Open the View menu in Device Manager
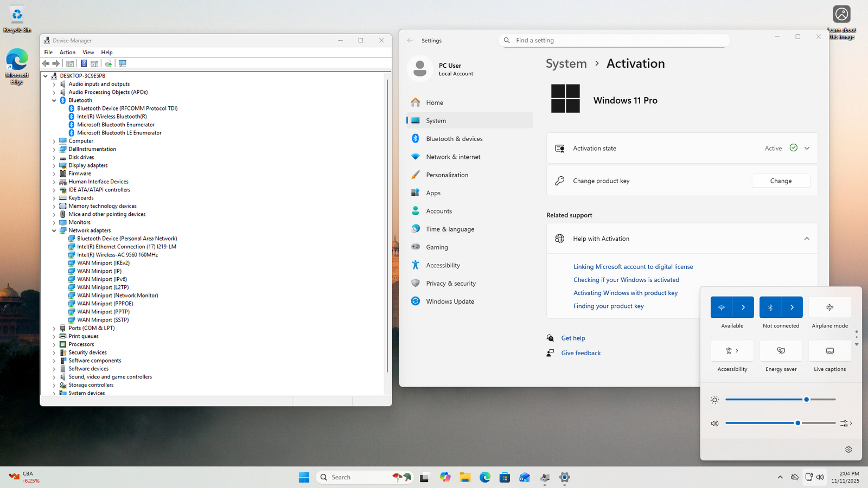 click(x=88, y=53)
